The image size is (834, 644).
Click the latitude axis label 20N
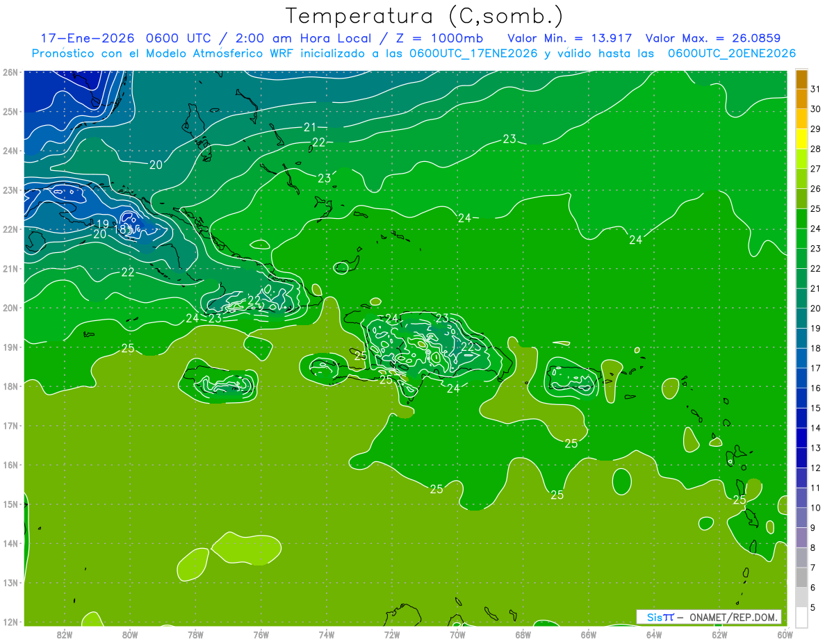[10, 308]
